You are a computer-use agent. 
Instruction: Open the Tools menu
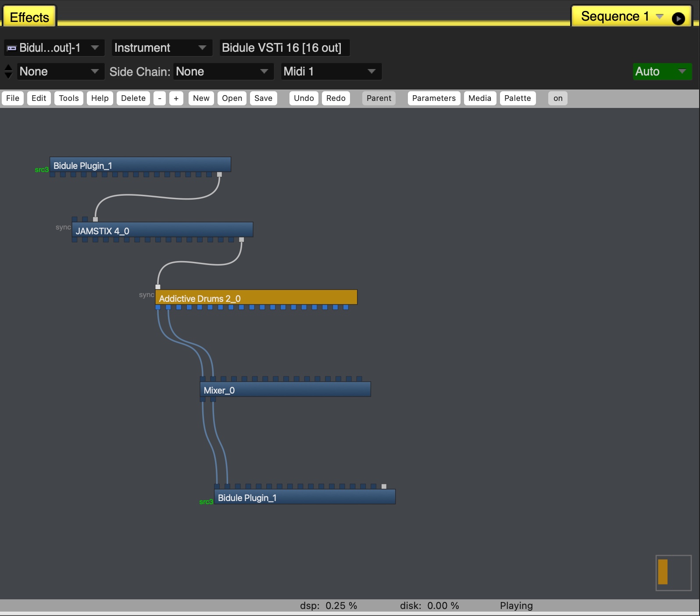(x=69, y=98)
